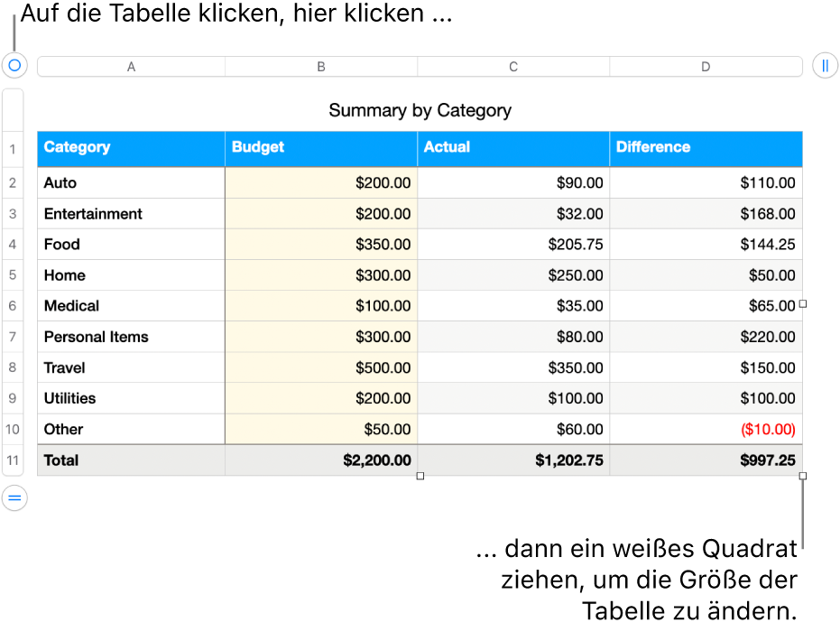Select the column B reference tab
The height and width of the screenshot is (641, 840).
(x=320, y=65)
